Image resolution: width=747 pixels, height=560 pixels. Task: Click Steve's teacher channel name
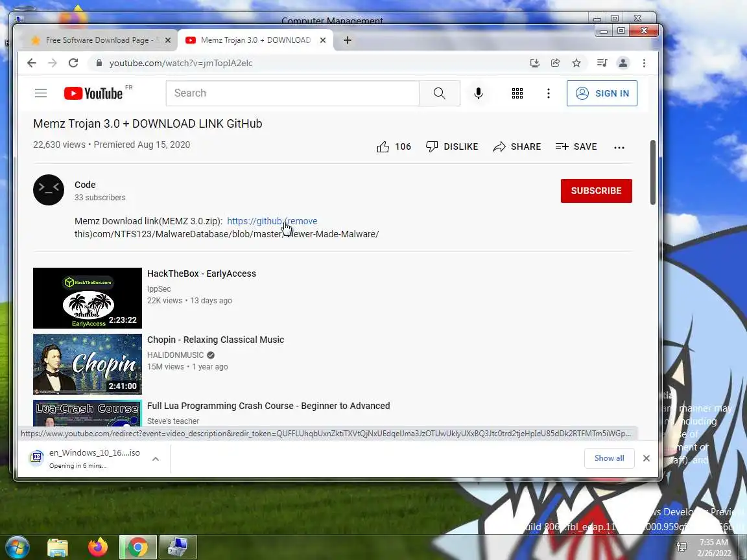click(x=173, y=421)
